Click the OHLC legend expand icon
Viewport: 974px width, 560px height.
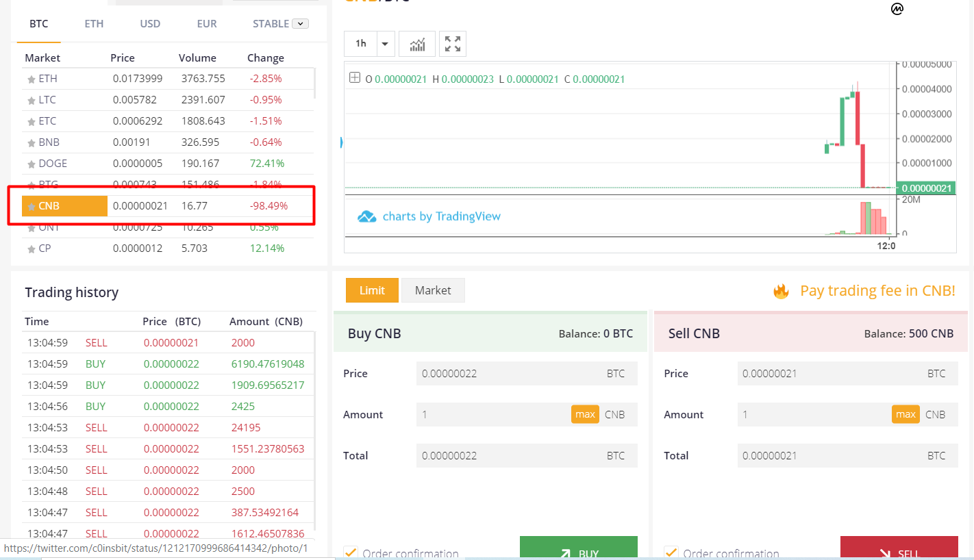(x=355, y=78)
